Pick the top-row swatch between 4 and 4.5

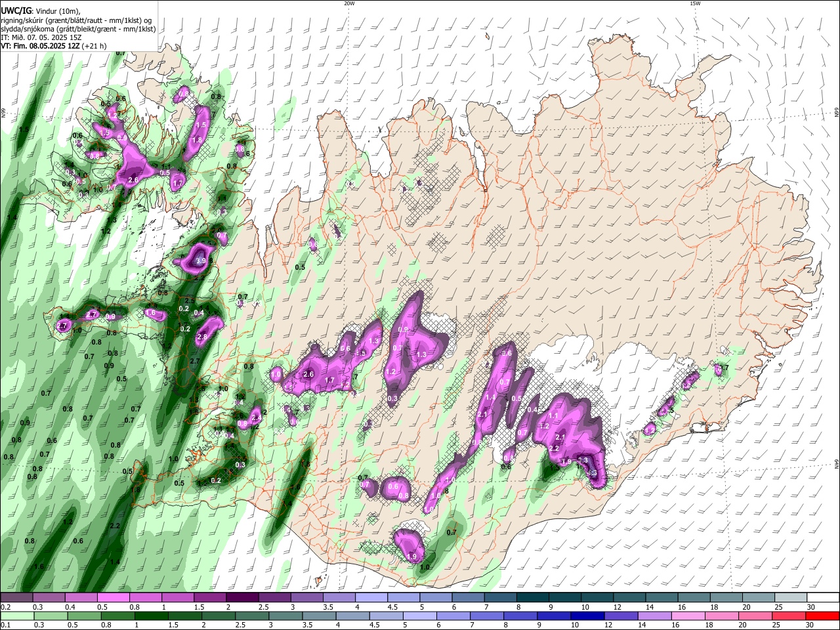pos(370,598)
